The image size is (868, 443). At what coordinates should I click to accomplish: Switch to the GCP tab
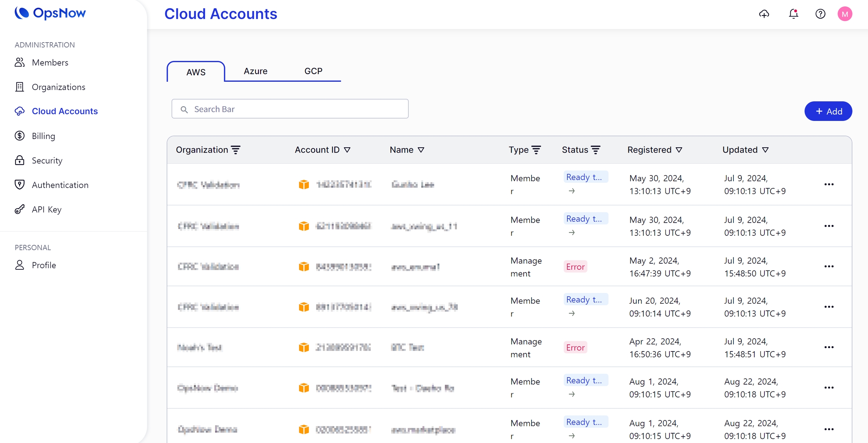pyautogui.click(x=313, y=71)
